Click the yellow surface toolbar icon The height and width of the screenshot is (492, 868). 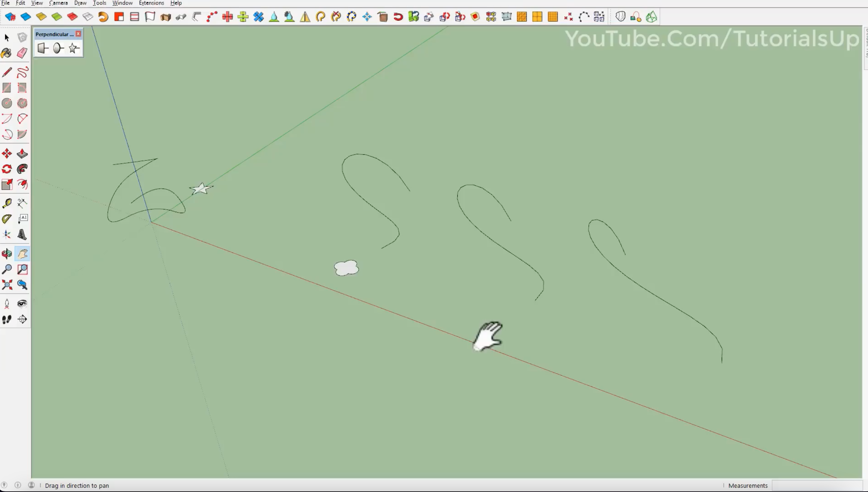coord(41,17)
